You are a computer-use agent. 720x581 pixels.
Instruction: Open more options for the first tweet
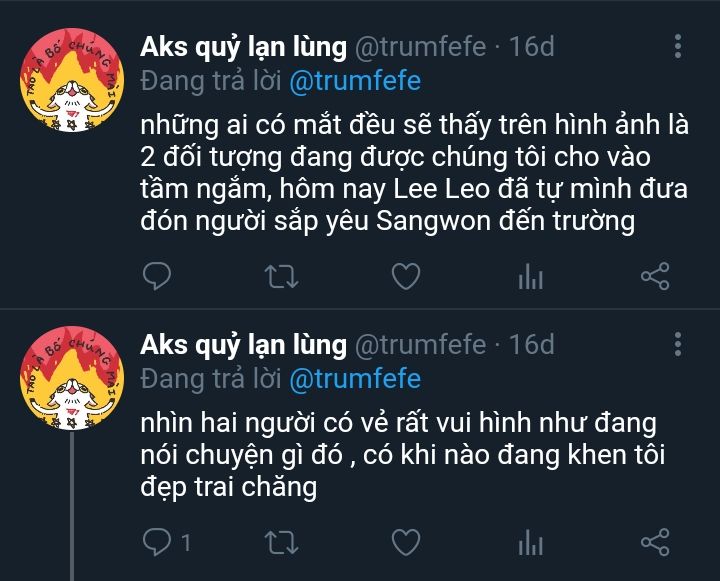click(x=678, y=46)
